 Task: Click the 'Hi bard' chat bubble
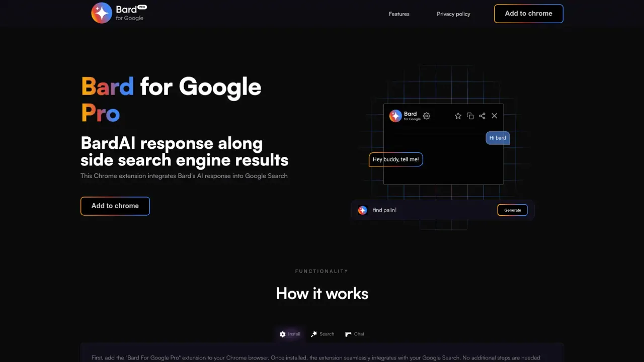tap(498, 138)
